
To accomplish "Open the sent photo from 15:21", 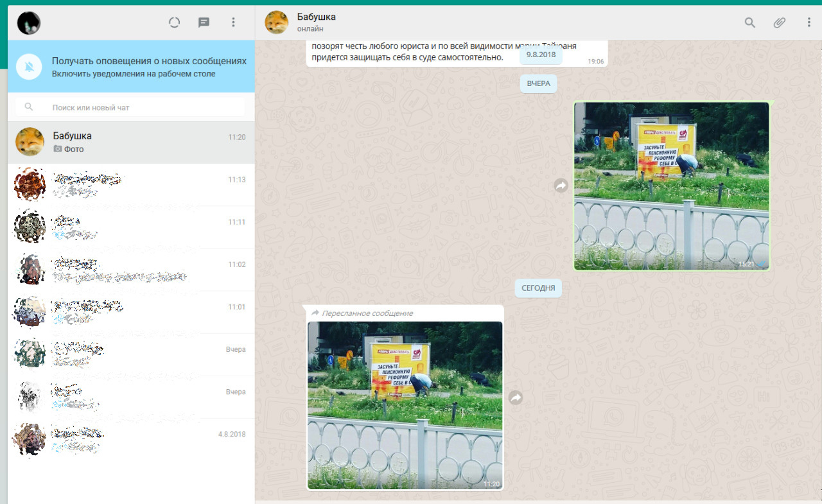I will 671,186.
